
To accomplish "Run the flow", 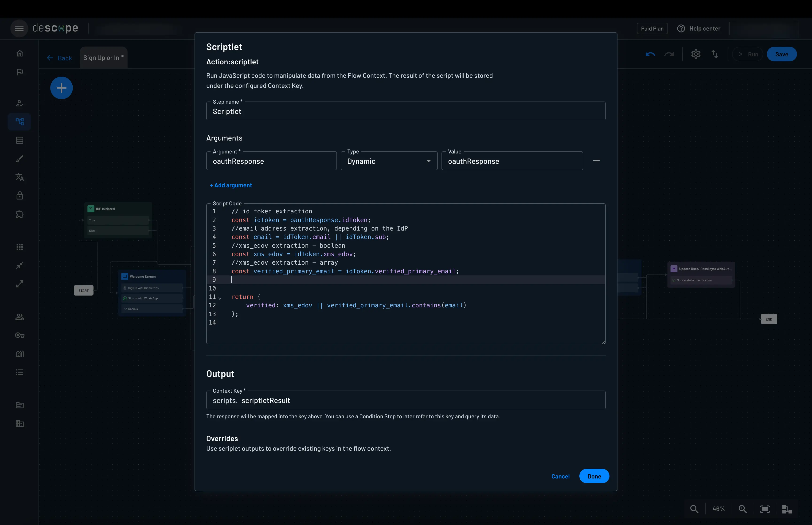I will 748,54.
